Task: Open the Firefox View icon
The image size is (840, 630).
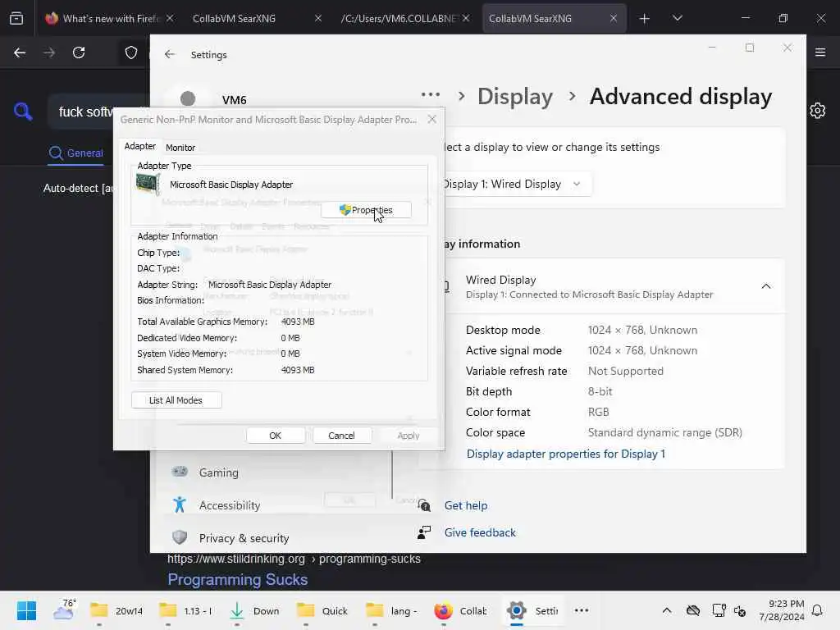Action: coord(16,18)
